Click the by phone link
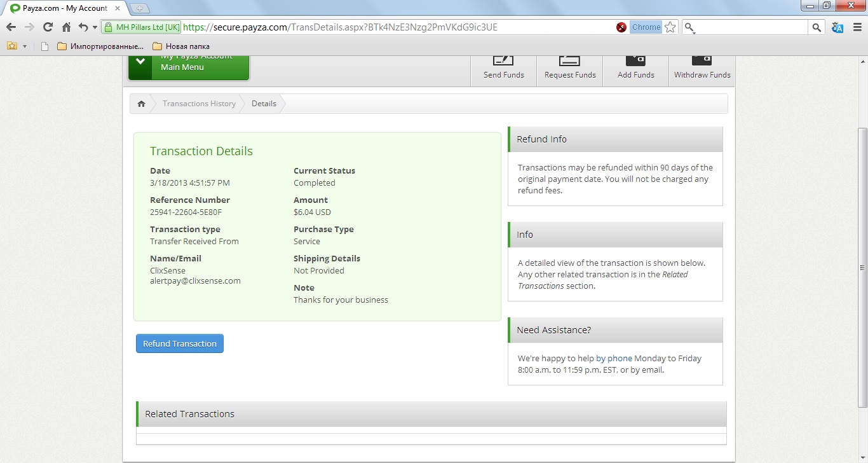 614,359
